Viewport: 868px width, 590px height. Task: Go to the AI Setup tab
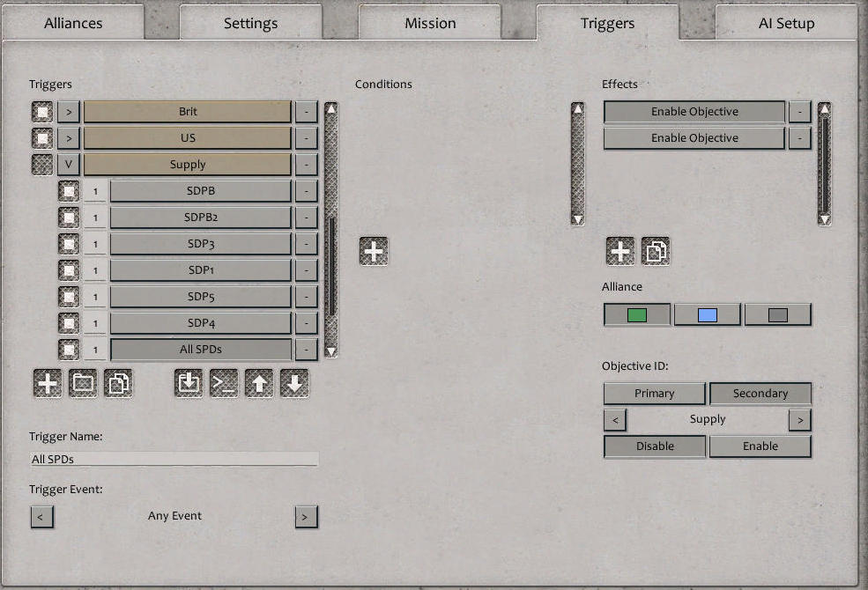pos(787,23)
